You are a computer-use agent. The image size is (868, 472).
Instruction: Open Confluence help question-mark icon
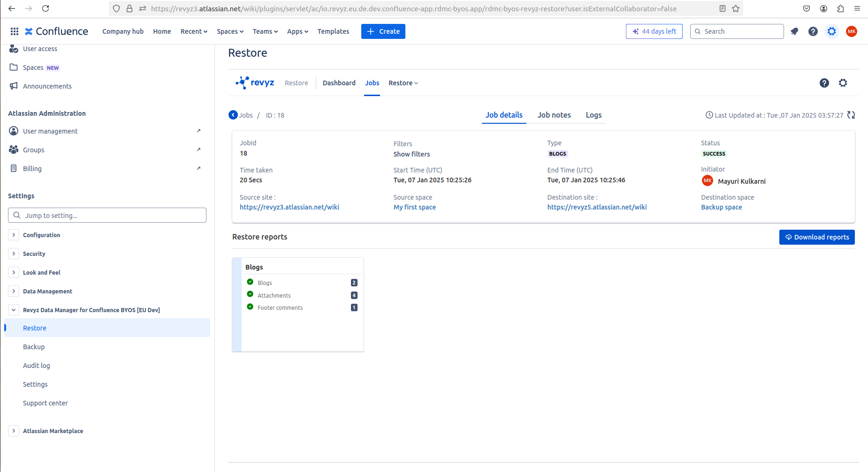point(813,31)
